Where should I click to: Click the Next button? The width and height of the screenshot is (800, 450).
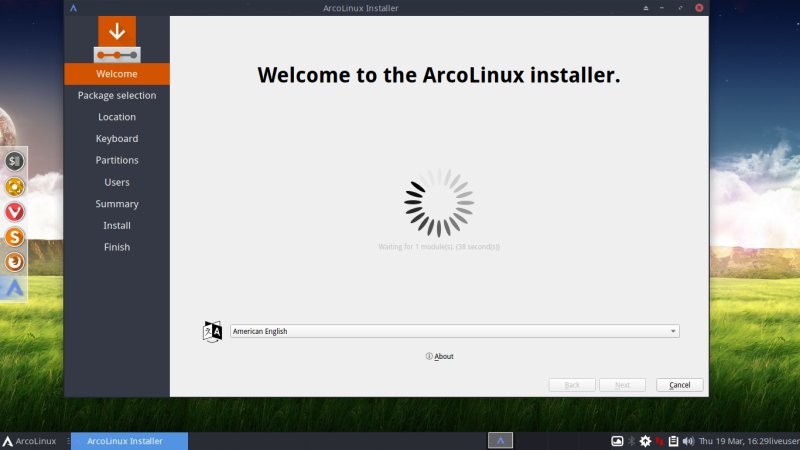622,385
